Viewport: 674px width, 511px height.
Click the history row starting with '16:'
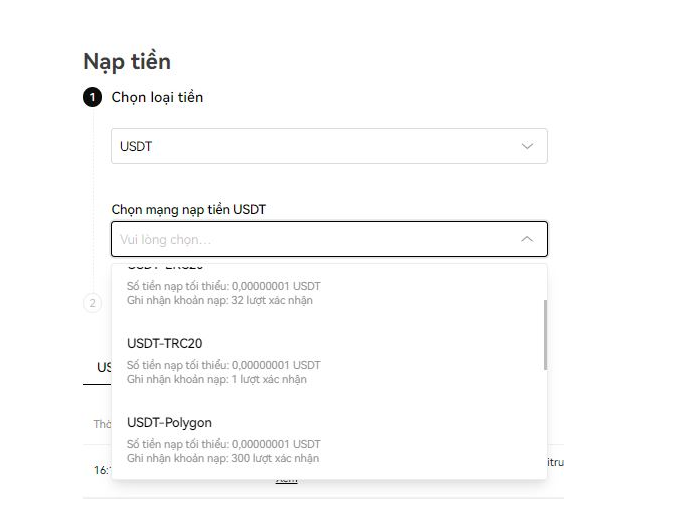(101, 470)
